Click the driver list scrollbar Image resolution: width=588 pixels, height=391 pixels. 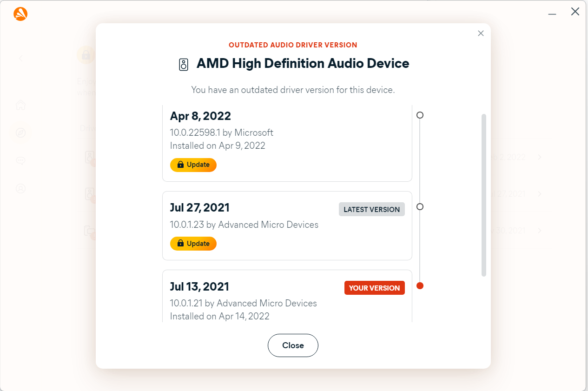[x=484, y=195]
